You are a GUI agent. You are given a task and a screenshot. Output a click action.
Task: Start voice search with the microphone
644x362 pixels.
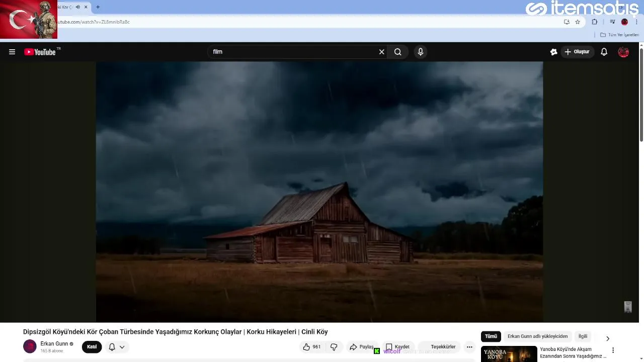(421, 52)
